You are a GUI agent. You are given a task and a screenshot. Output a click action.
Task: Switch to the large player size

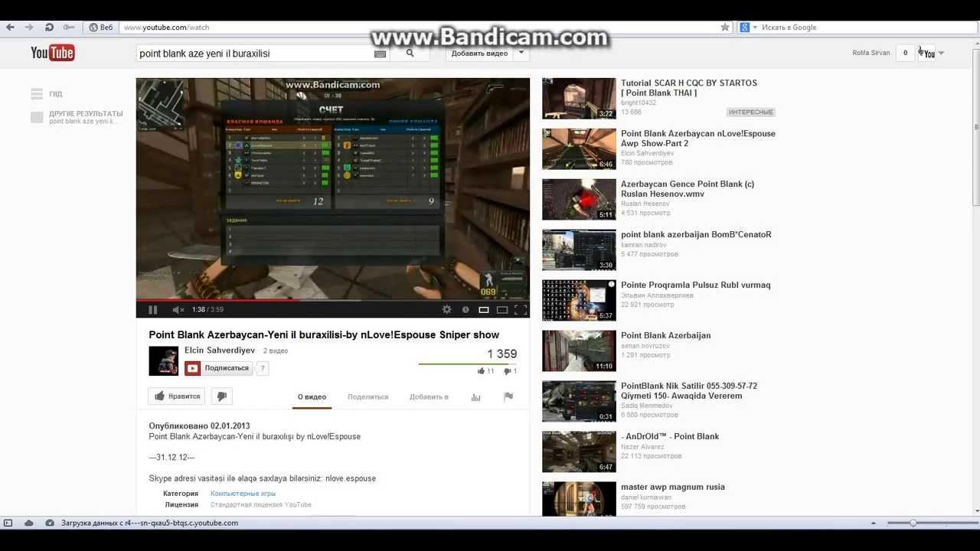click(502, 310)
